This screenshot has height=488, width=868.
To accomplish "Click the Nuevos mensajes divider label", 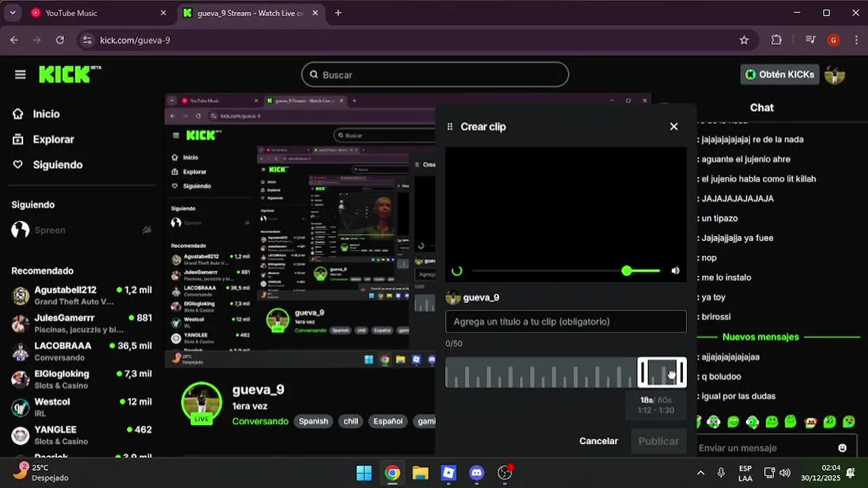I will [760, 337].
